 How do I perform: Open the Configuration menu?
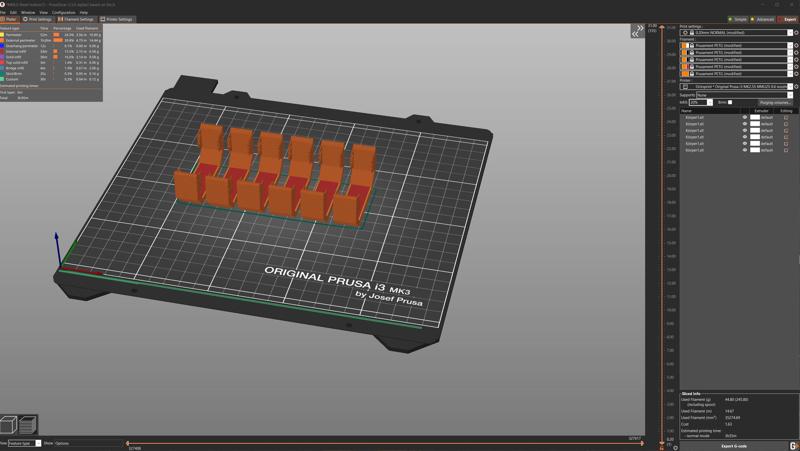pyautogui.click(x=63, y=12)
